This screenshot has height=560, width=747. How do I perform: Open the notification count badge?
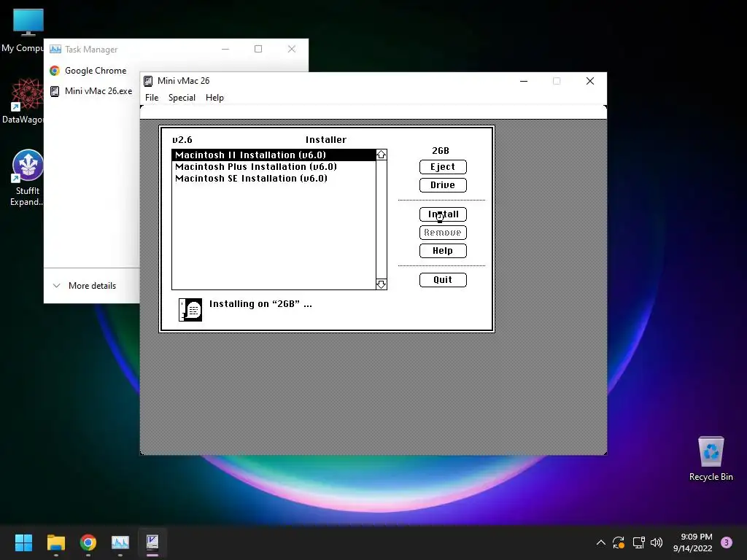coord(727,542)
